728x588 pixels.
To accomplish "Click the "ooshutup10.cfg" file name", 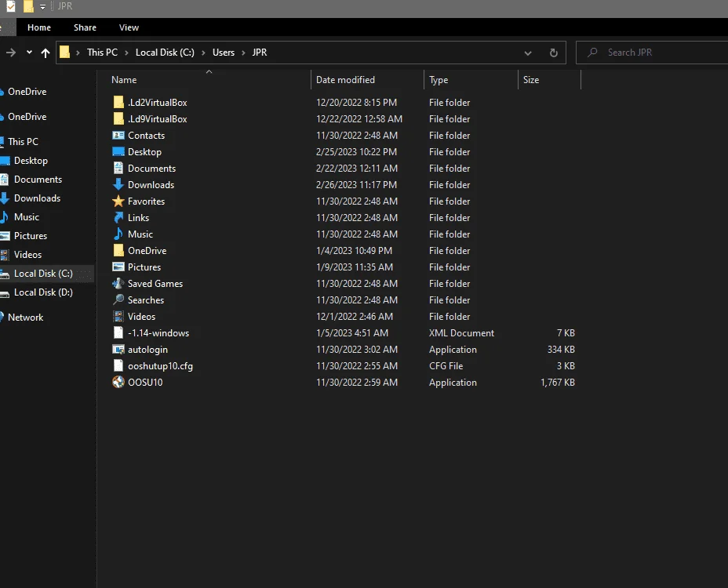I will click(x=160, y=366).
